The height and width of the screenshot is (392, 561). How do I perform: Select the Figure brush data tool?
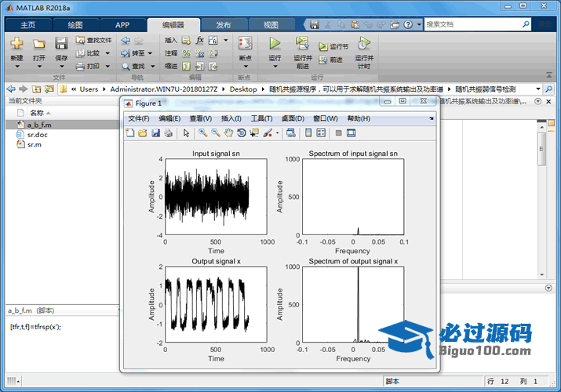coord(268,133)
